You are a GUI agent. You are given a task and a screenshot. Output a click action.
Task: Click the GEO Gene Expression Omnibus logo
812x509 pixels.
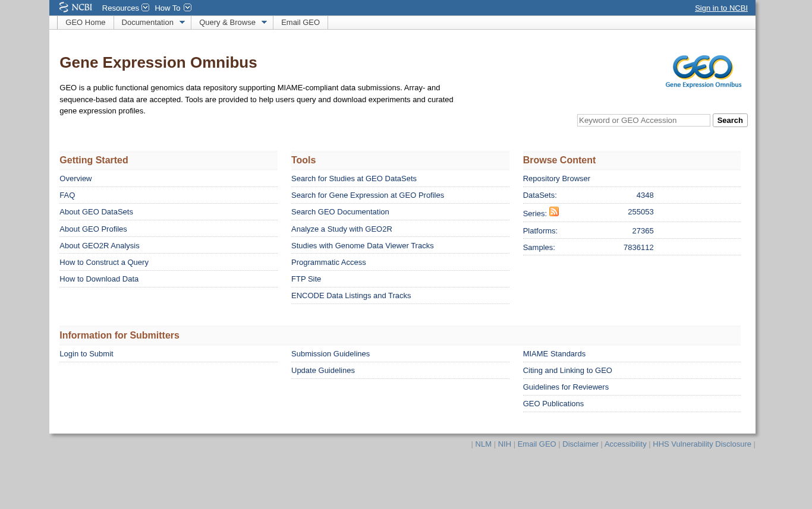(x=703, y=71)
